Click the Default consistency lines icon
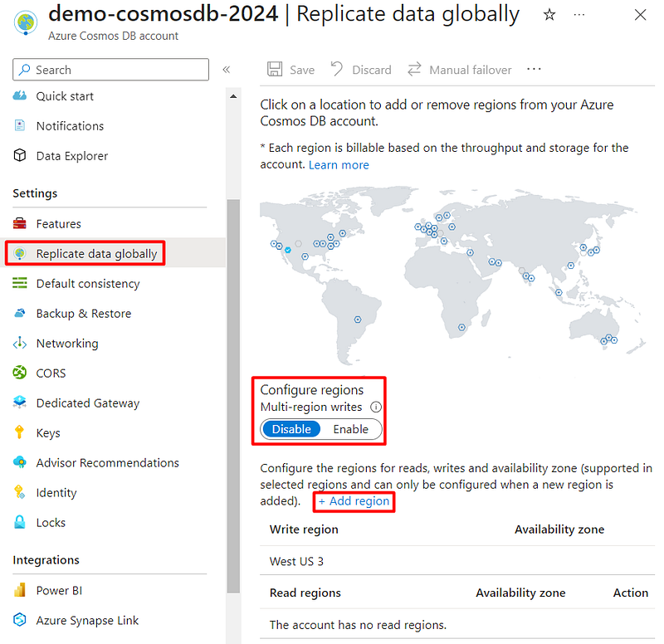 pyautogui.click(x=19, y=283)
